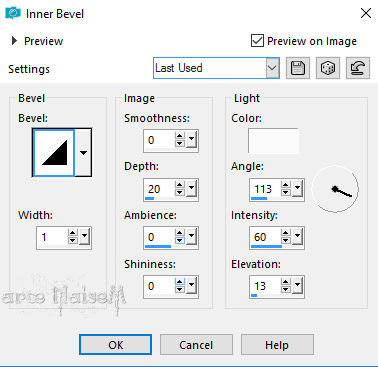Click the Light Color swatch

pos(273,141)
